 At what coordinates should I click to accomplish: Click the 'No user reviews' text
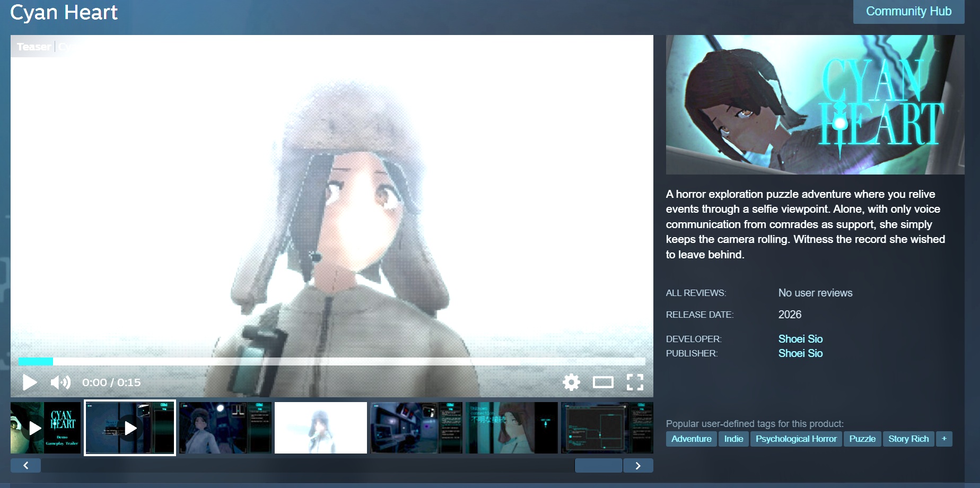pos(815,293)
